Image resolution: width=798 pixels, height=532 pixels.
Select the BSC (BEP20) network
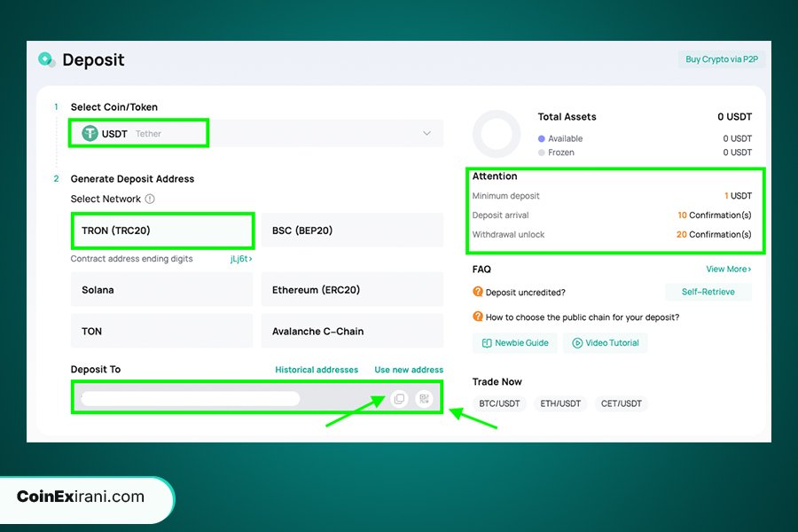352,231
